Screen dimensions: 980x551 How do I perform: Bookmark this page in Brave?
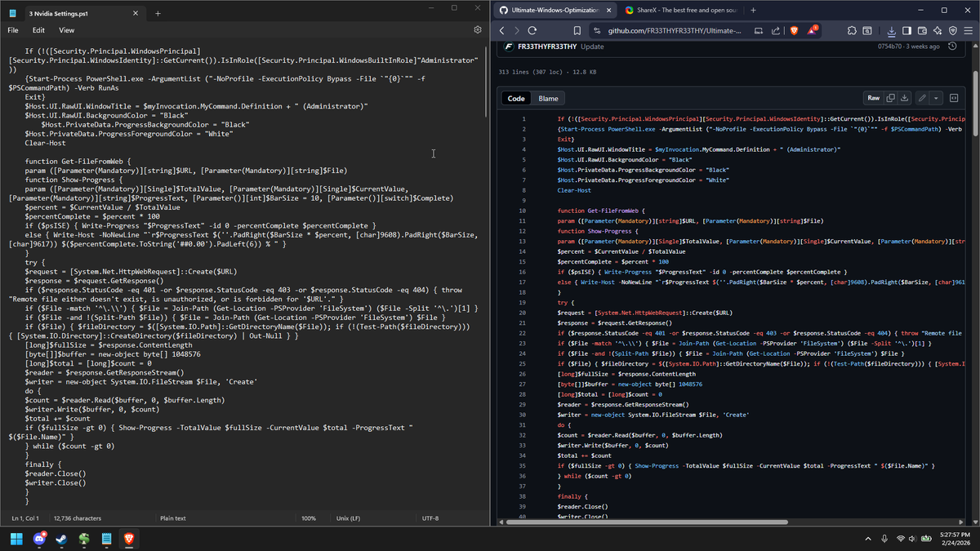coord(577,30)
